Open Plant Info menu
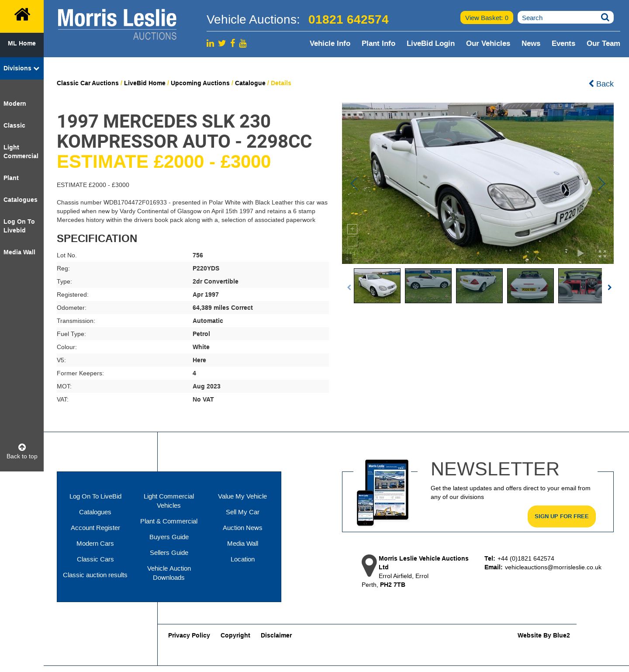Screen dimensions: 629x672 [x=378, y=43]
